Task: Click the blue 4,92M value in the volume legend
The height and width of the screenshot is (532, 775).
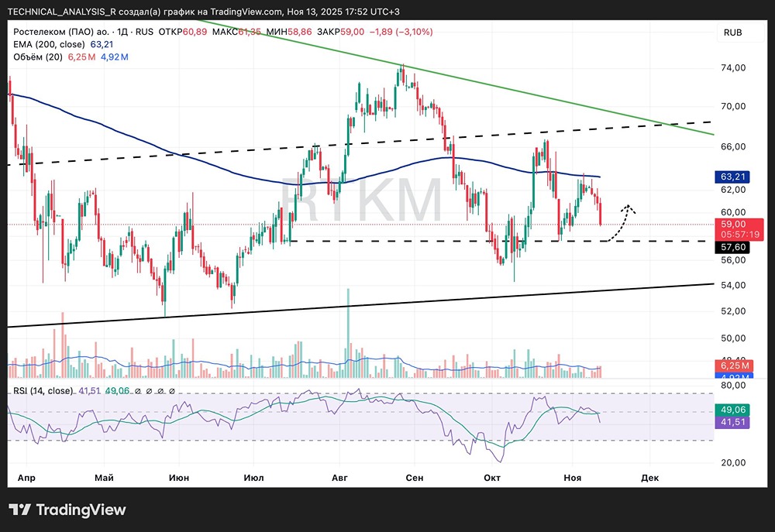Action: tap(115, 57)
